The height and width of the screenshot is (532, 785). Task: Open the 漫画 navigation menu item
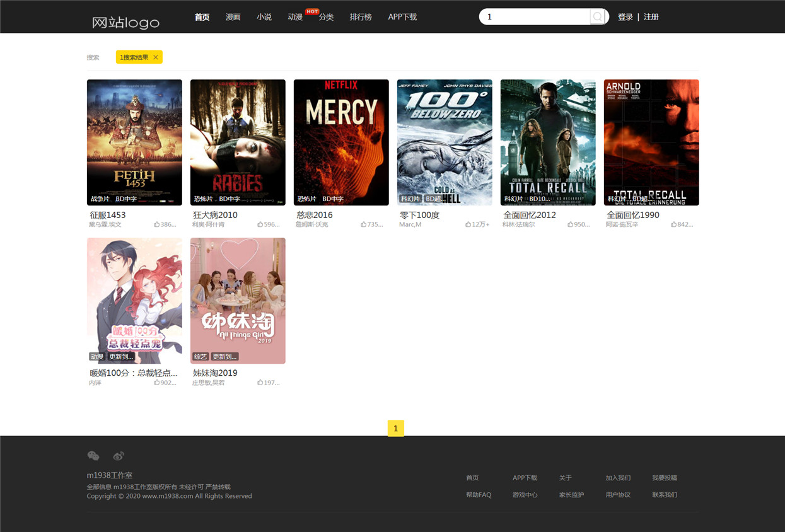click(x=233, y=17)
